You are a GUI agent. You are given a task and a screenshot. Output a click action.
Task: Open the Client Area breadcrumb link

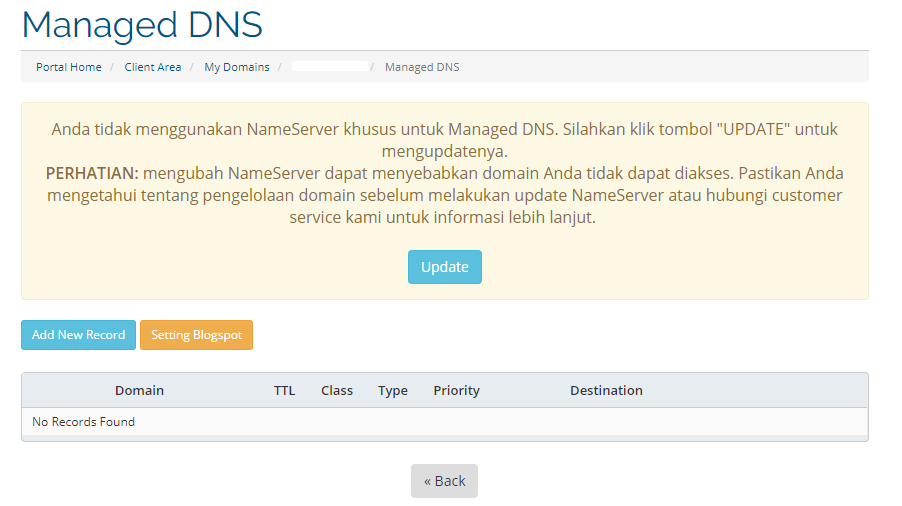153,67
